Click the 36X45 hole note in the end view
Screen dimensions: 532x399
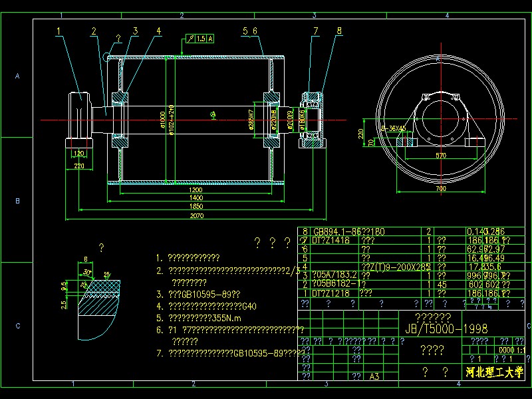(x=394, y=128)
